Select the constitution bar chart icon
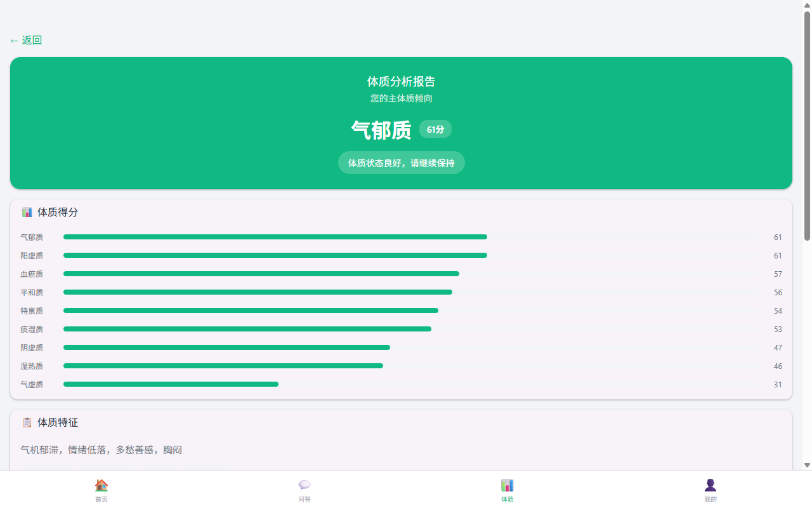Screen dimensions: 812x508 507,485
